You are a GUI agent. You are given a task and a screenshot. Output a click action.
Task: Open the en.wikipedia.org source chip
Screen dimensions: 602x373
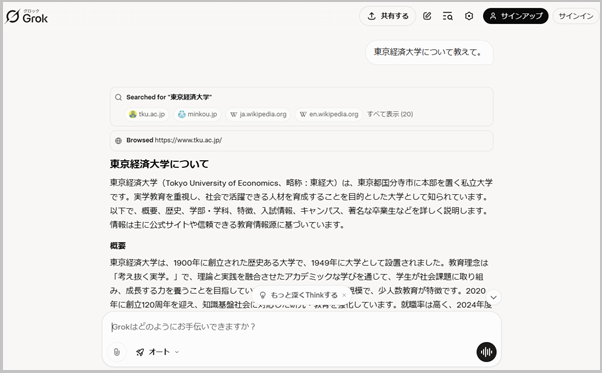(x=329, y=114)
